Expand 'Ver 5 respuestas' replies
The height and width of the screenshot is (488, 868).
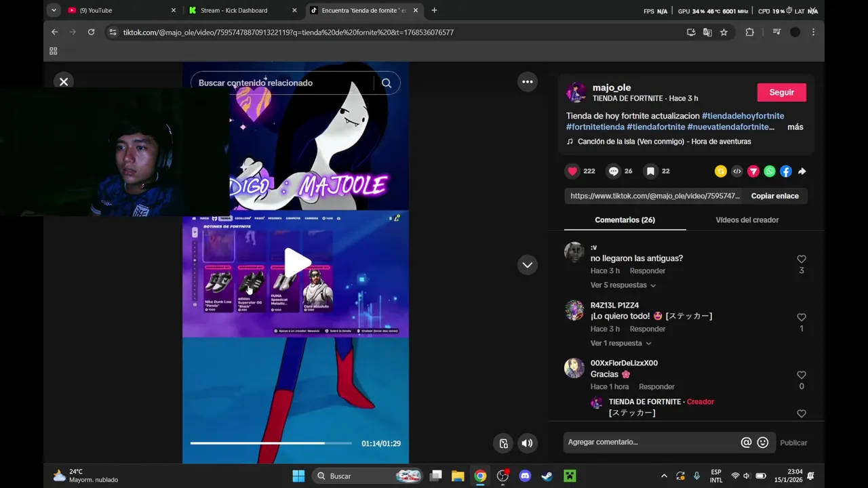[x=623, y=285]
